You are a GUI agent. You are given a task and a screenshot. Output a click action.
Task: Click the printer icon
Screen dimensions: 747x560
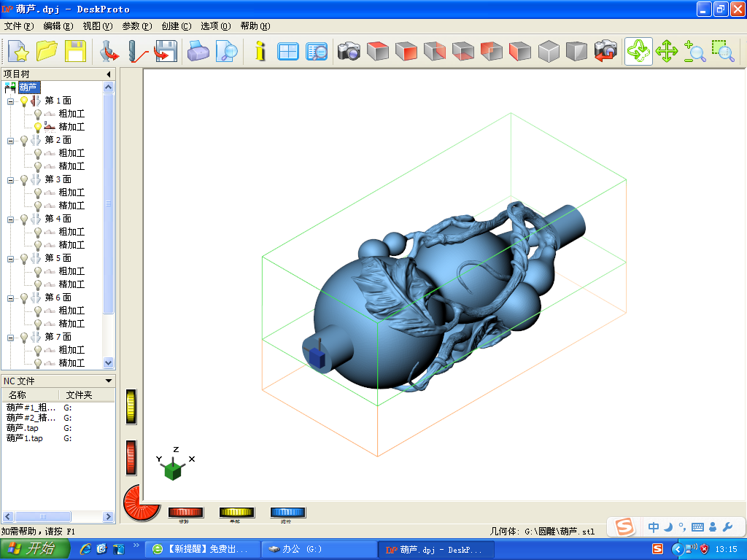(x=198, y=51)
